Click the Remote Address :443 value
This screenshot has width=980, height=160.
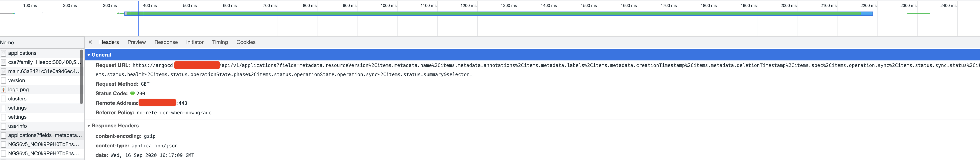coord(182,103)
